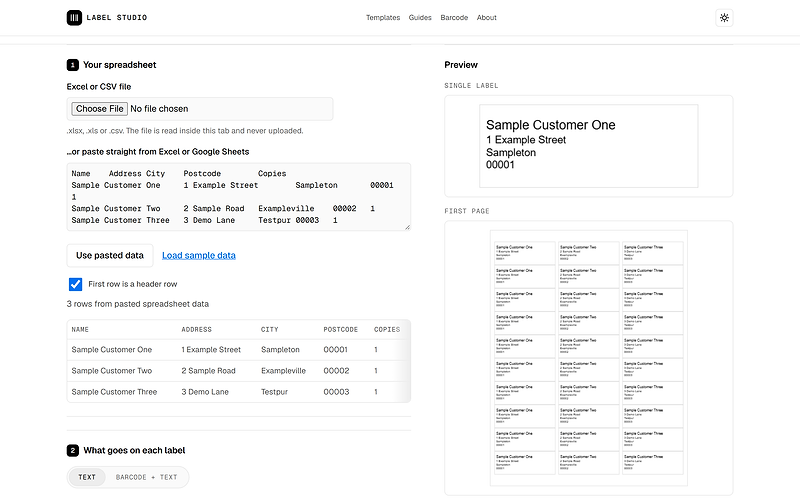Click the POSTCODE column header
Image resolution: width=800 pixels, height=500 pixels.
pyautogui.click(x=340, y=330)
